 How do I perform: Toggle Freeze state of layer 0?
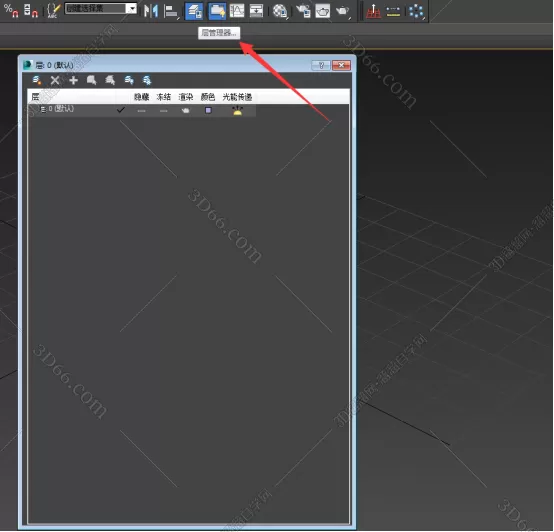[x=164, y=111]
